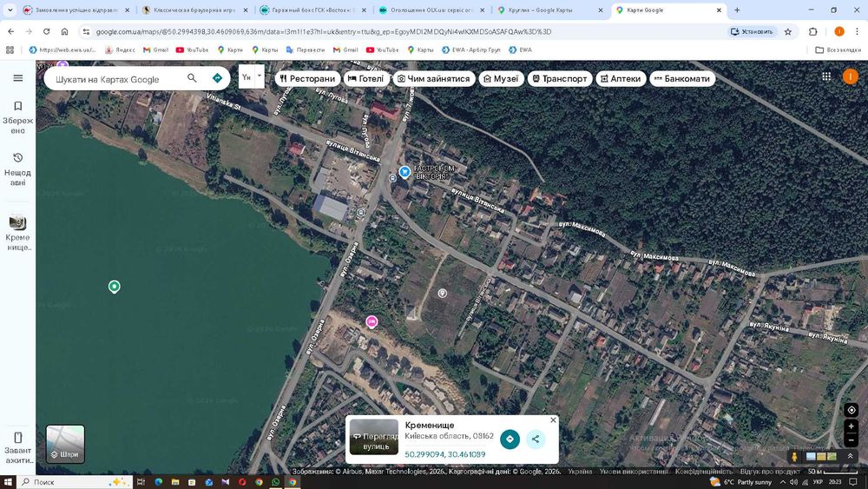The image size is (868, 489).
Task: Select the Музеї category chip
Action: coord(501,79)
